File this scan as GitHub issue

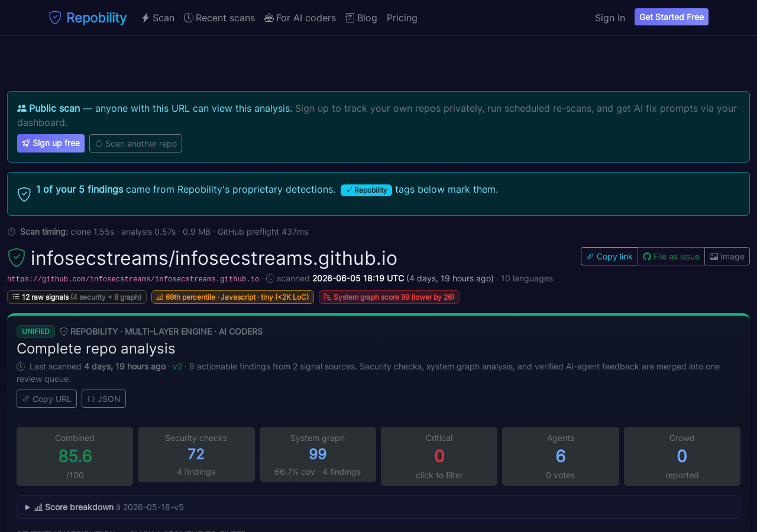671,257
